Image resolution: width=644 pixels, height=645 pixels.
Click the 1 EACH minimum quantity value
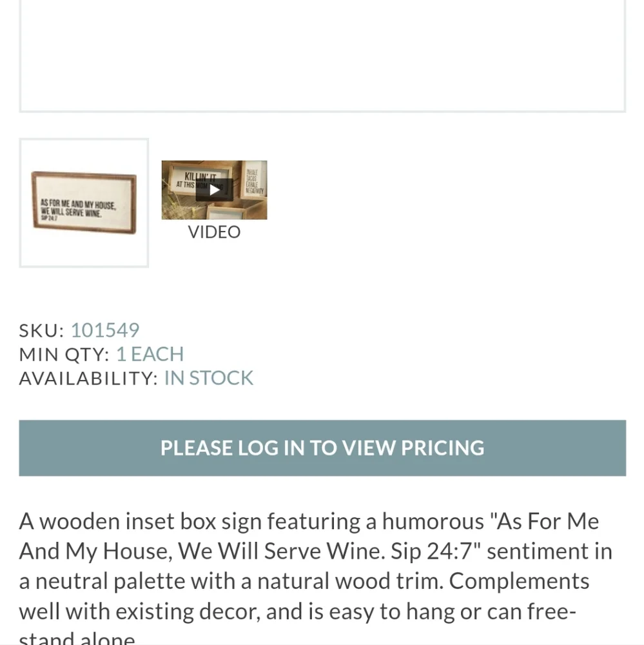150,354
